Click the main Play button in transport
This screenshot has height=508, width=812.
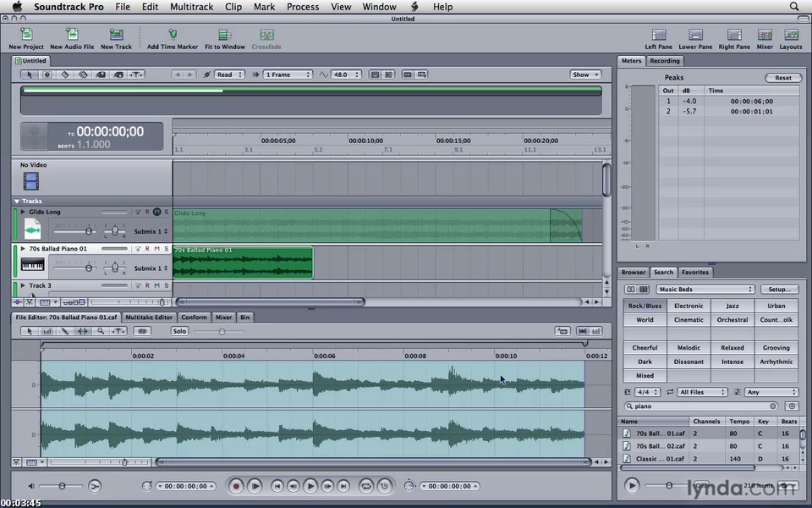point(310,486)
